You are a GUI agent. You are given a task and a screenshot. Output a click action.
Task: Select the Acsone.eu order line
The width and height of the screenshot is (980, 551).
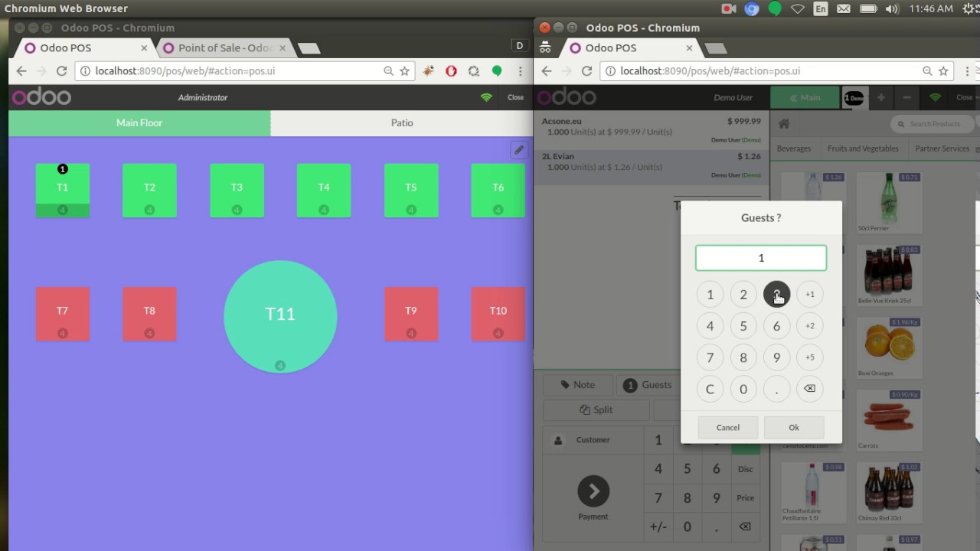652,131
